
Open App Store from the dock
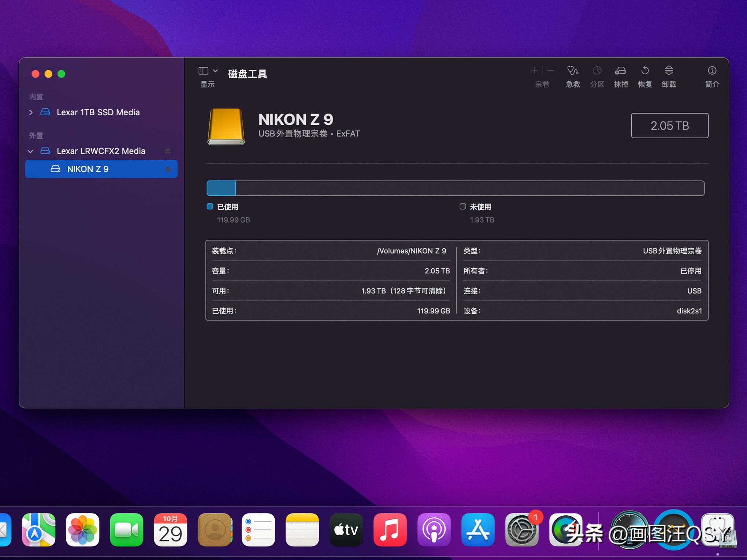point(477,530)
